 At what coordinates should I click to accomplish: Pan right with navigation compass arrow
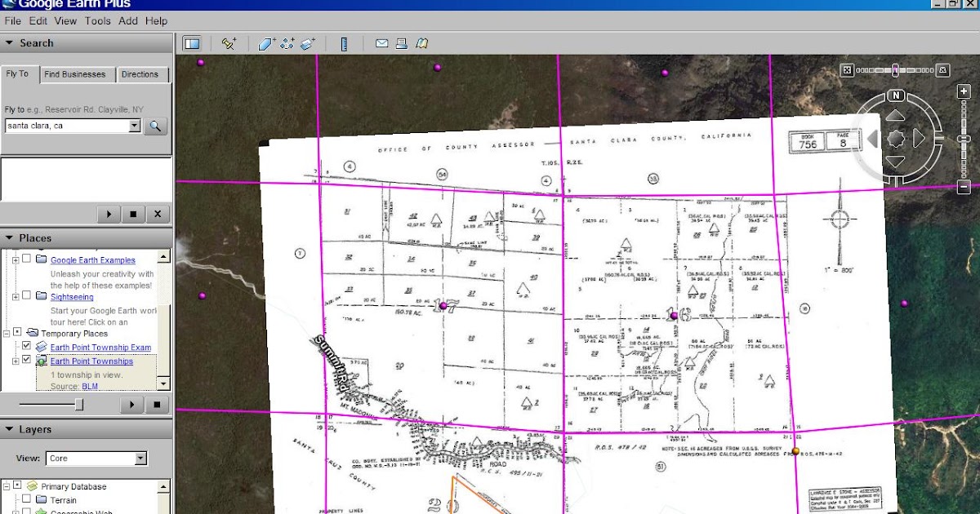point(919,139)
